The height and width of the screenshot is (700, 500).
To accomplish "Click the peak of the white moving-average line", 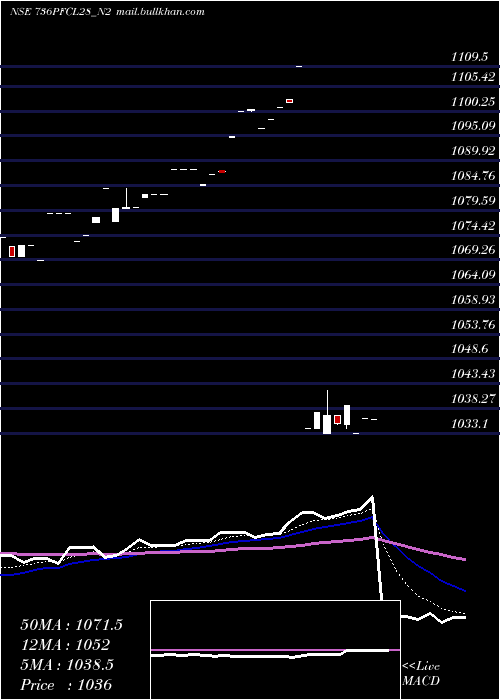I will (x=371, y=496).
